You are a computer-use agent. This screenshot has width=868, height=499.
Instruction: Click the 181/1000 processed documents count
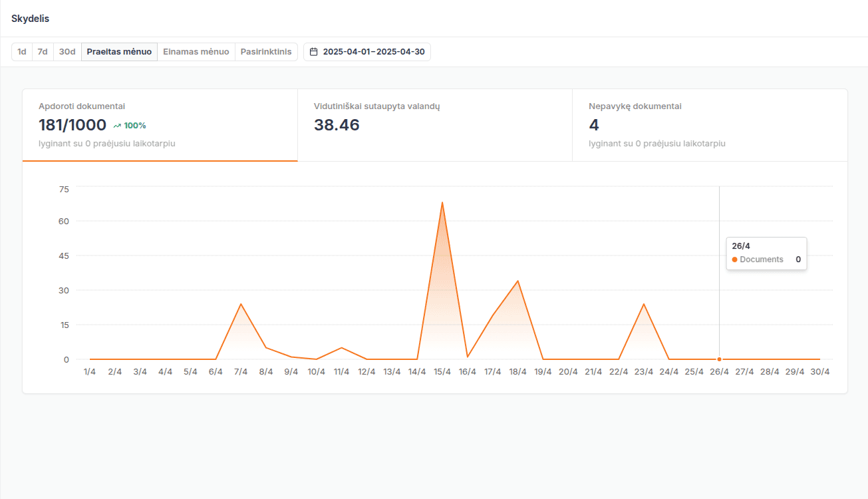pyautogui.click(x=72, y=125)
